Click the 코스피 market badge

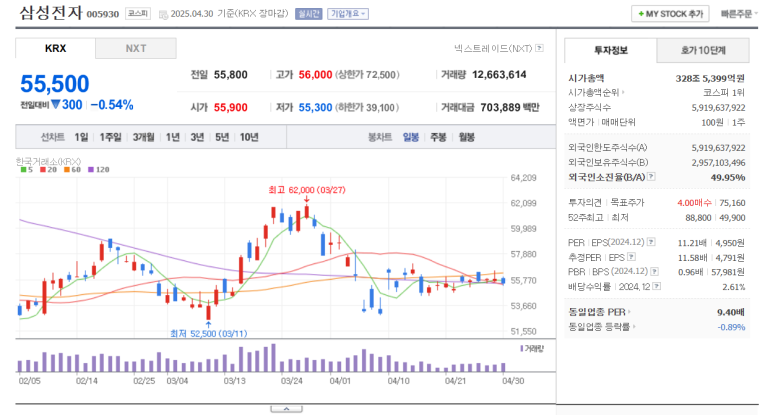tap(138, 14)
